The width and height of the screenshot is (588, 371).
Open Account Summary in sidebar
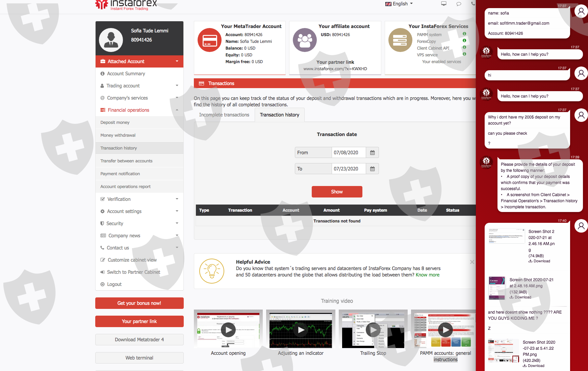(139, 74)
